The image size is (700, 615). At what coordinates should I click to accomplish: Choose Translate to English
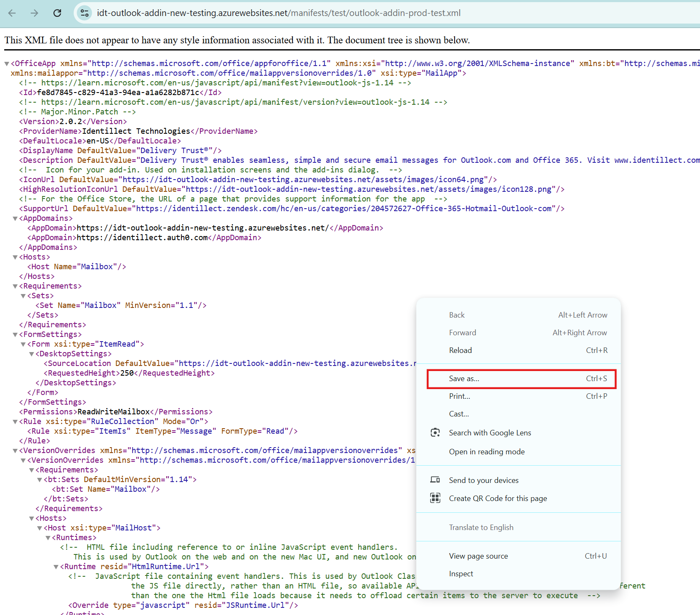[x=519, y=528]
